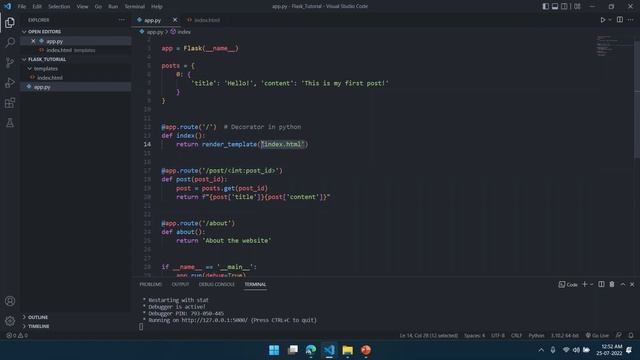Open the Search view in activity bar
The image size is (640, 360).
[x=10, y=42]
